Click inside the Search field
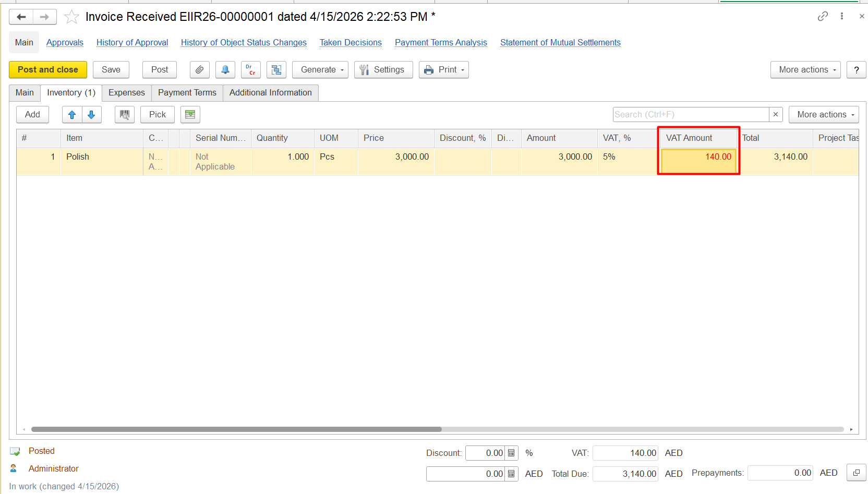The image size is (868, 494). tap(690, 115)
